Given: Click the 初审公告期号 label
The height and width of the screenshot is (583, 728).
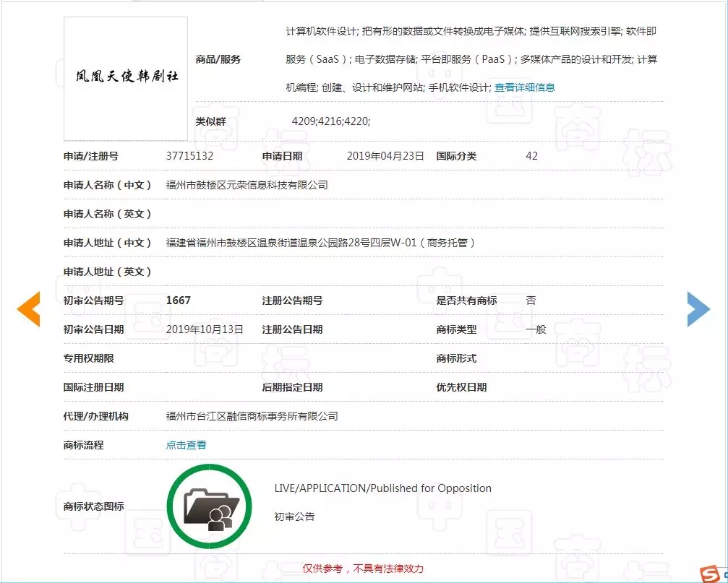Looking at the screenshot, I should coord(94,301).
